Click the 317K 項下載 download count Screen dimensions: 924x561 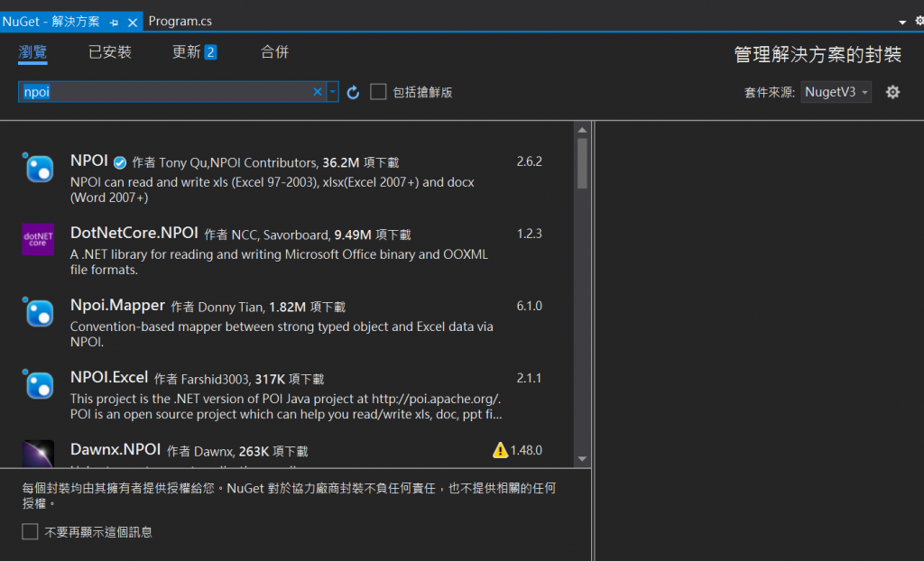tap(290, 379)
